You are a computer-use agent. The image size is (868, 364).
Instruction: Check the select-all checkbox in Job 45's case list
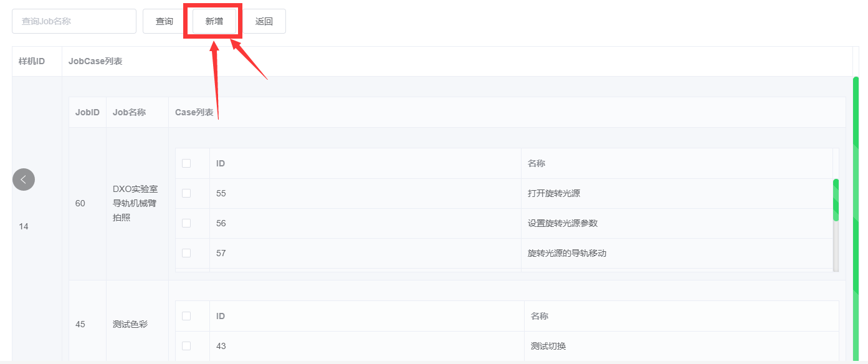184,315
